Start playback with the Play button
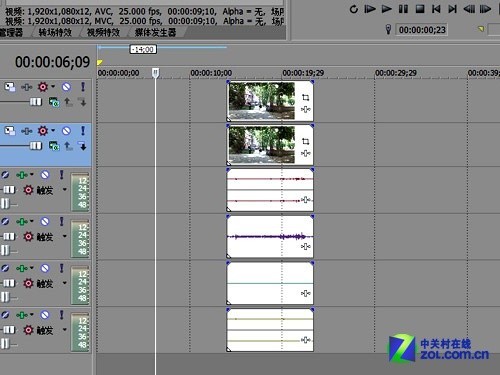 tap(387, 9)
